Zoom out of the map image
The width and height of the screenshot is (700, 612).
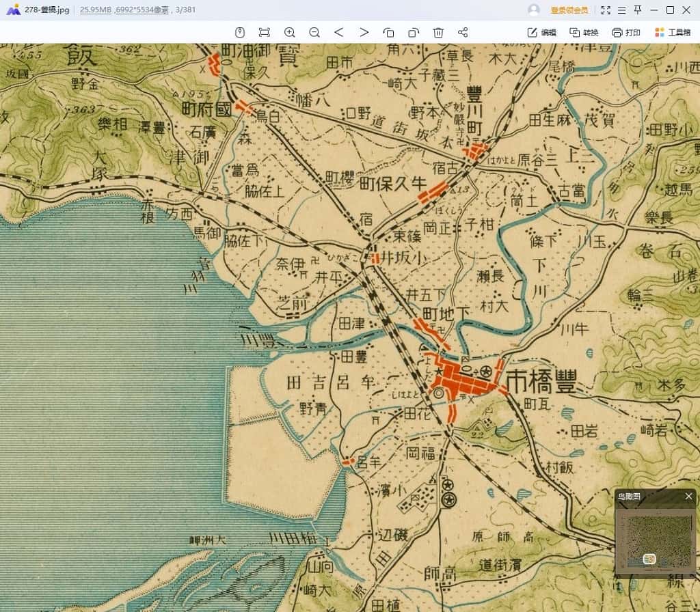coord(314,32)
